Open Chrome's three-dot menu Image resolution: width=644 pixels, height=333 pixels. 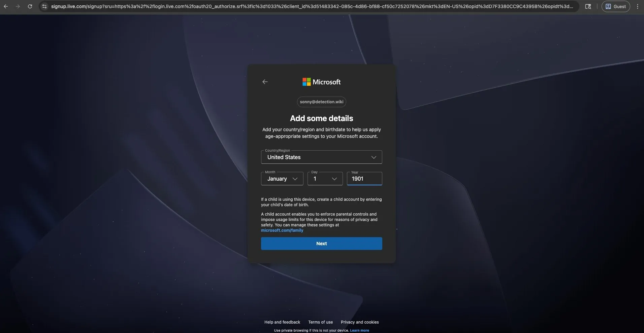(x=638, y=6)
